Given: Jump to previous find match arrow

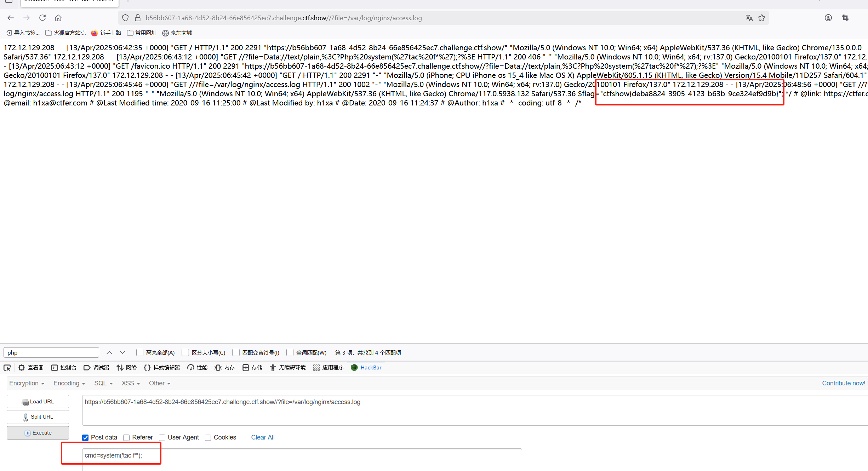Looking at the screenshot, I should click(x=109, y=352).
